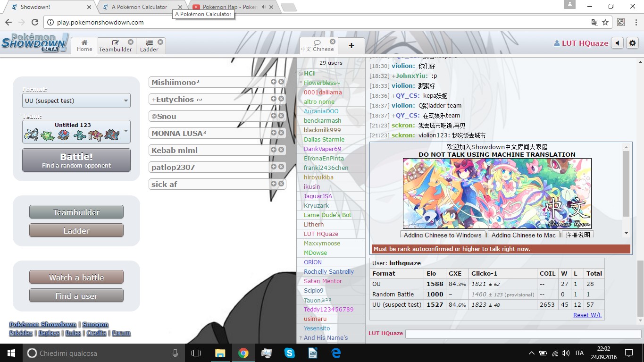The image size is (644, 362).
Task: Close the Chinese chat room tab
Action: (x=333, y=42)
